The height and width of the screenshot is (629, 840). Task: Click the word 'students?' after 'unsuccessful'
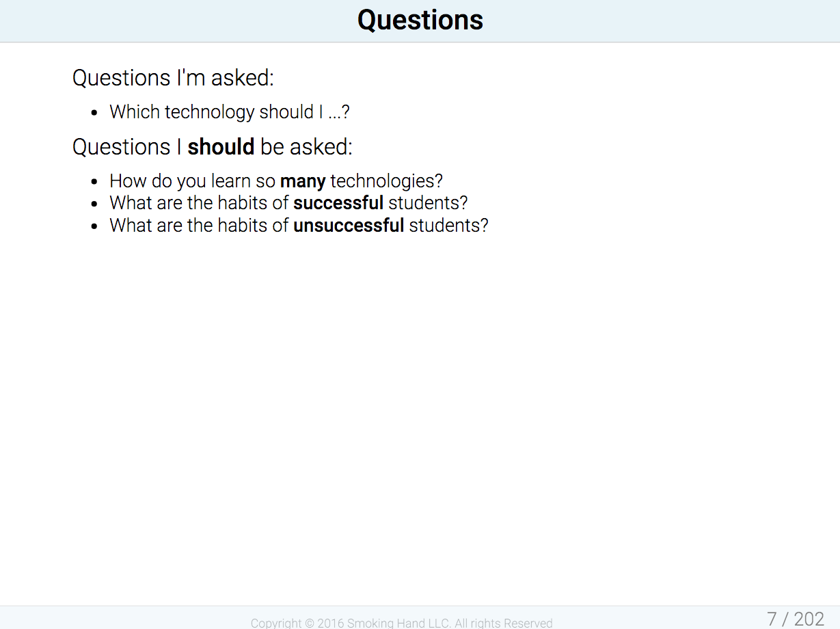point(449,225)
